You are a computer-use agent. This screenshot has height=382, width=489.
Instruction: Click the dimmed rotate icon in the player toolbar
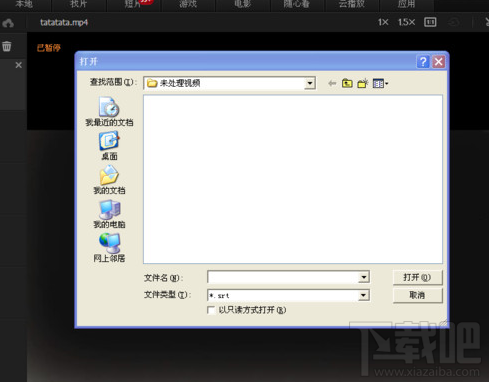[454, 22]
